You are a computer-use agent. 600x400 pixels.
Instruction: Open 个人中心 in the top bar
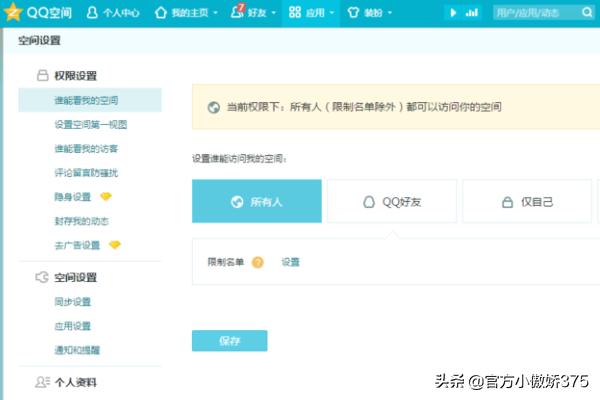click(x=113, y=13)
